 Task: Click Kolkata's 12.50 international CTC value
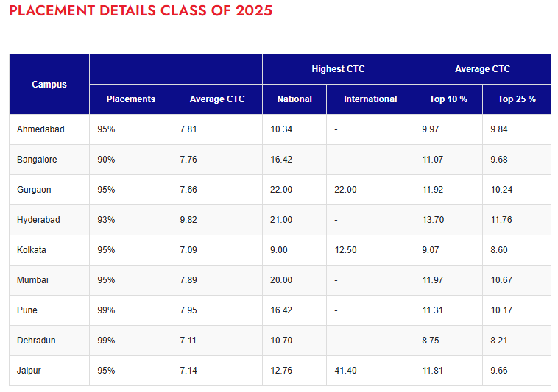click(x=345, y=250)
